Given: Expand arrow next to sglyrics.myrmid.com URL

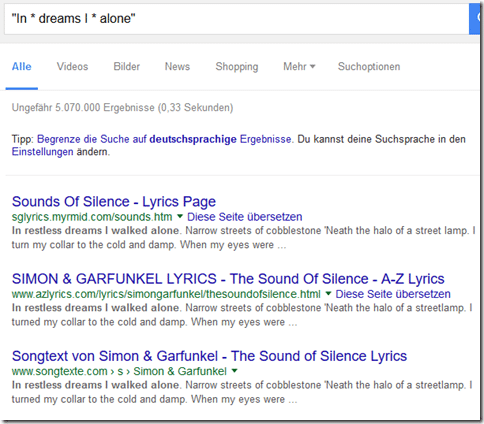Looking at the screenshot, I should [180, 217].
